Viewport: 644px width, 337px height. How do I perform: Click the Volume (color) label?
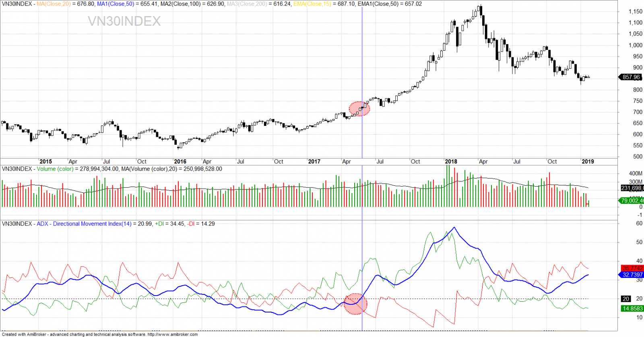coord(55,169)
